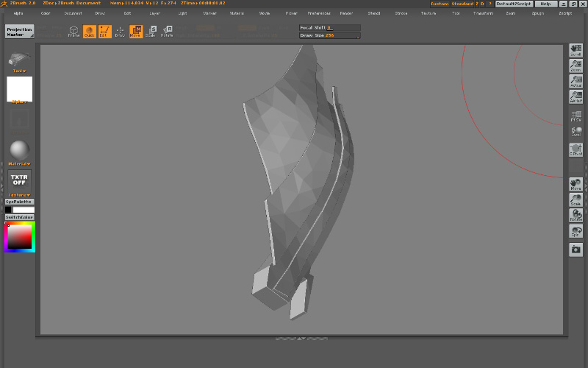
Task: Click the DefaultZScript button
Action: tap(514, 4)
